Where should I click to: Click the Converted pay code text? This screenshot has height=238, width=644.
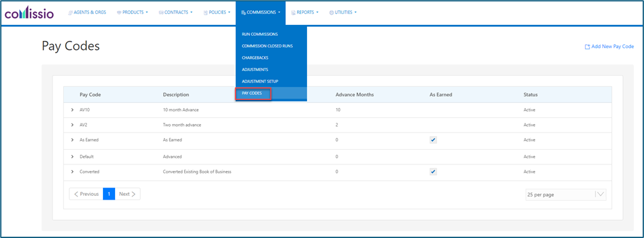pyautogui.click(x=90, y=171)
